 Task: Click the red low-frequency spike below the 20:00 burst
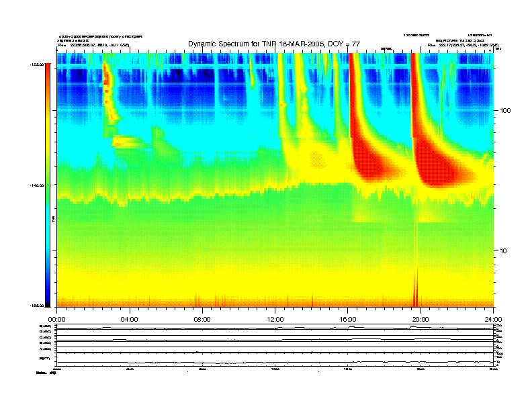pos(415,288)
